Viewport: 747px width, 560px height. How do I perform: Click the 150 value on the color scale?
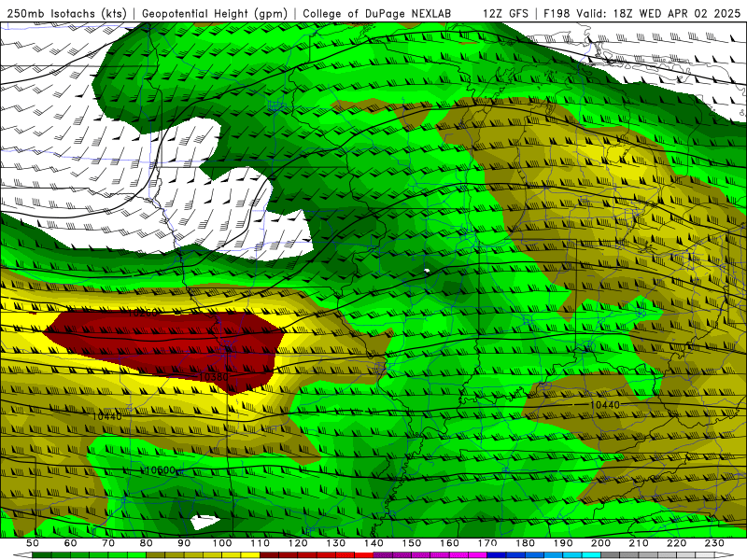412,543
